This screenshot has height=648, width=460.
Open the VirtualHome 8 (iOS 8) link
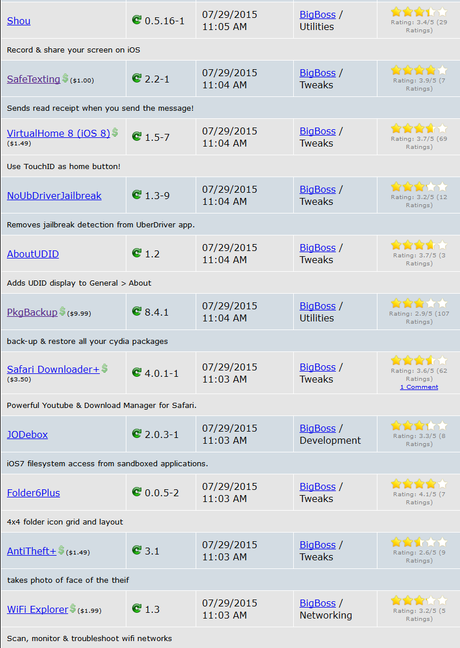tap(58, 133)
